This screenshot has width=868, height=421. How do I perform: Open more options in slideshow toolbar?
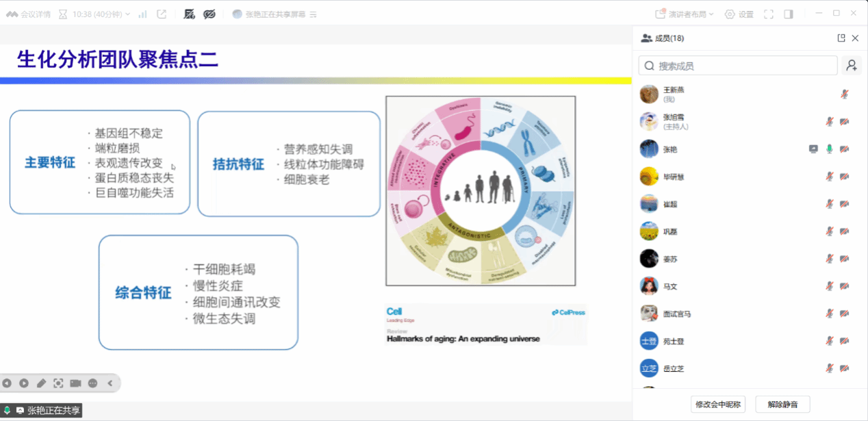(93, 383)
